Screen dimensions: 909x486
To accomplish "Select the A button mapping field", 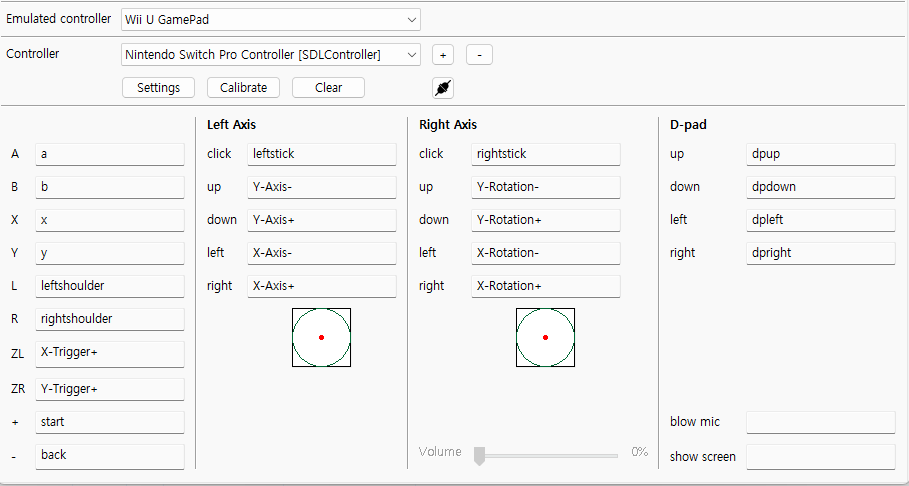I will [110, 154].
